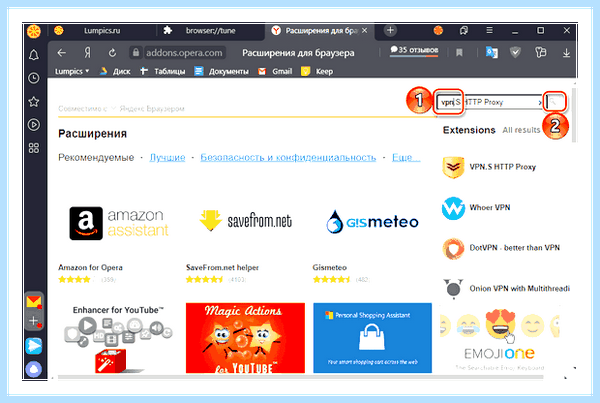Screen dimensions: 600x403
Task: Open the savefrom.net thumbnail
Action: click(x=245, y=220)
